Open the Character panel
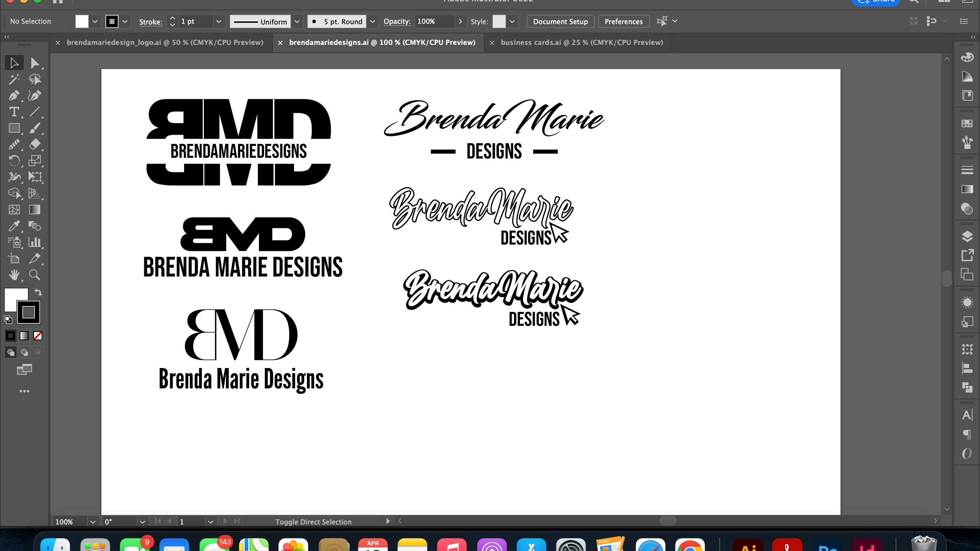The image size is (980, 551). point(967,415)
